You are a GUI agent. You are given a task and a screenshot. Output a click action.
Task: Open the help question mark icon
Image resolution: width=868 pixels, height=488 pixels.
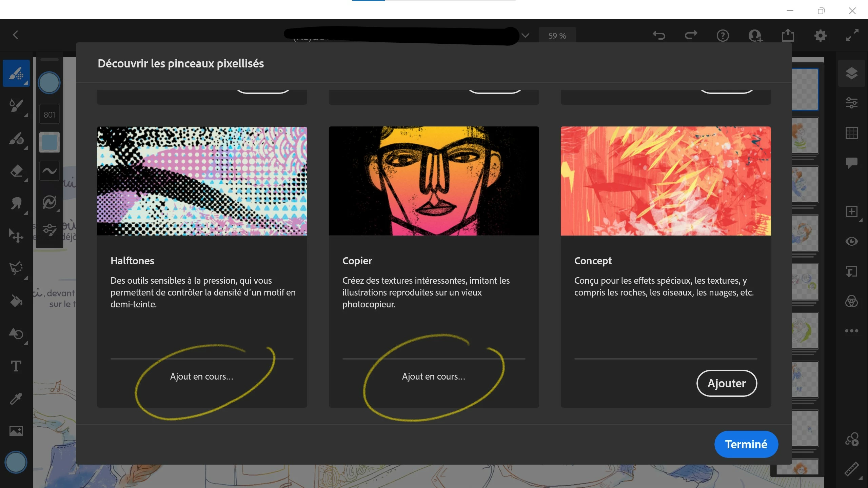click(x=723, y=35)
